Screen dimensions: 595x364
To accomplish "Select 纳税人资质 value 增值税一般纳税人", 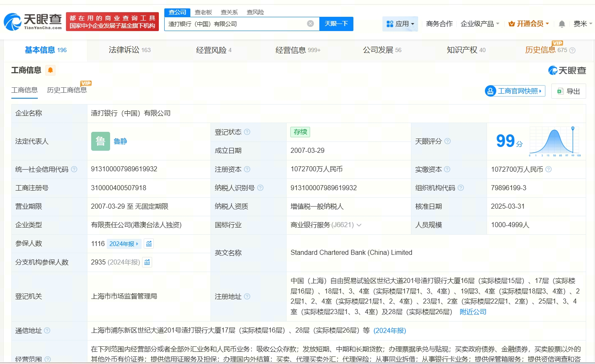I will tap(317, 207).
